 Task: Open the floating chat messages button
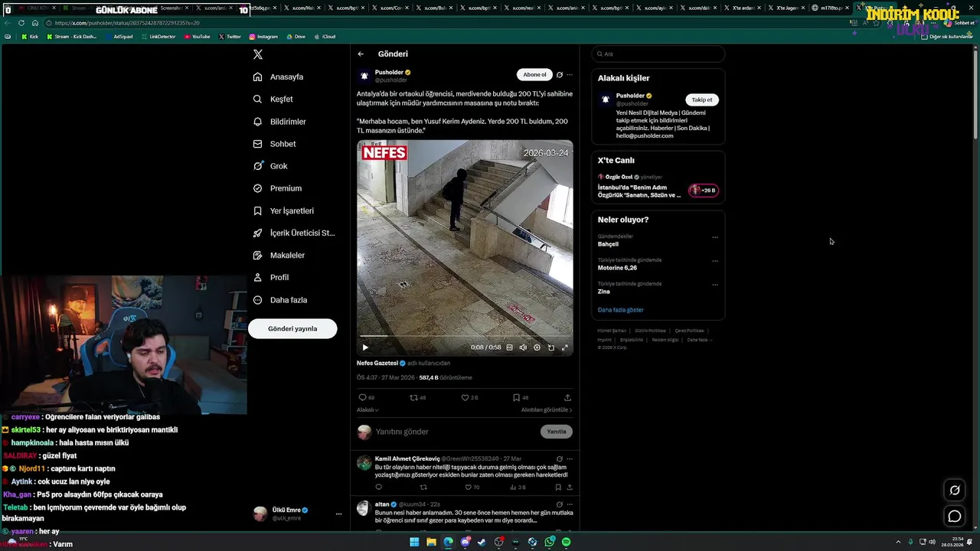pyautogui.click(x=955, y=517)
